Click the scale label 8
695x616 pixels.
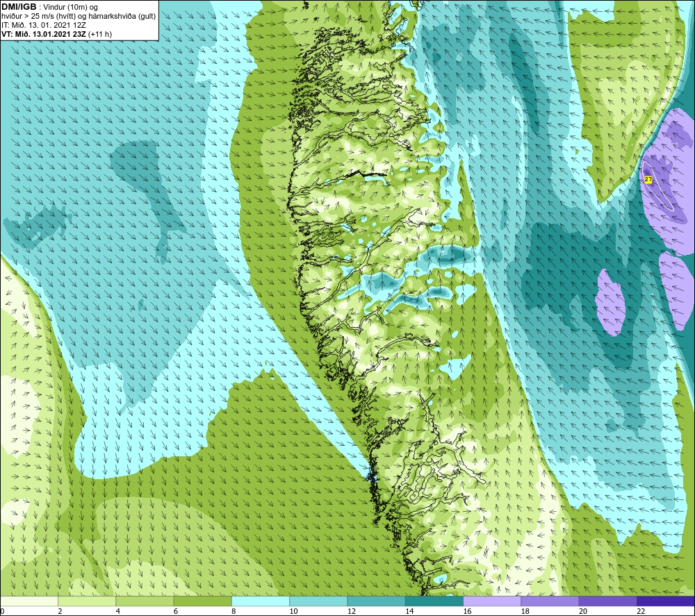[x=234, y=611]
